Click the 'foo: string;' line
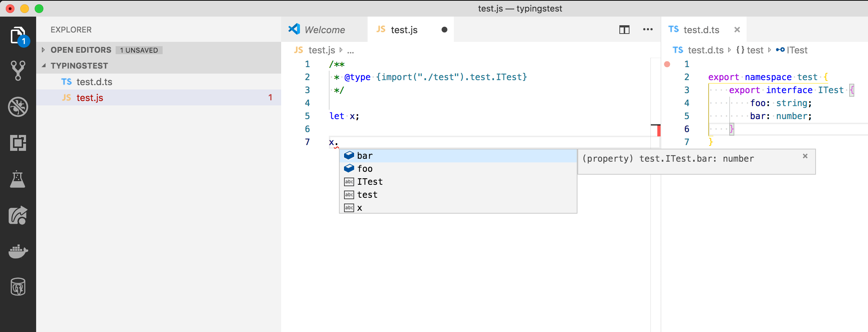 tap(781, 103)
